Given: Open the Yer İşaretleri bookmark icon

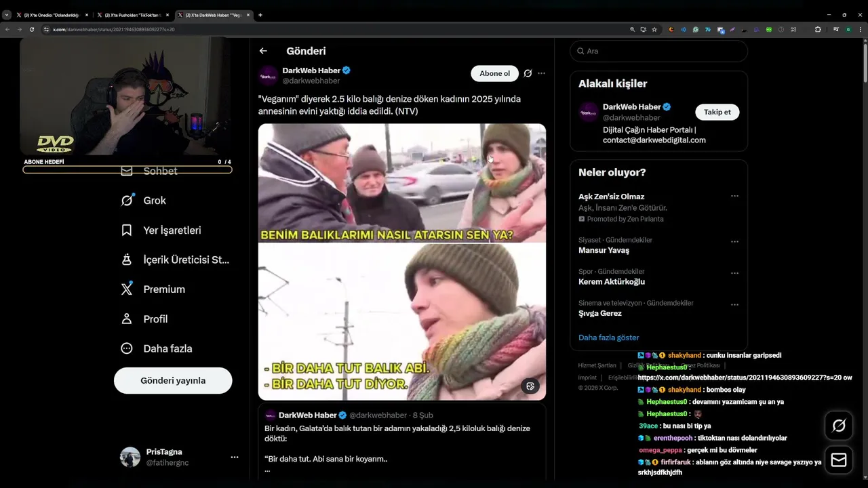Looking at the screenshot, I should [x=127, y=230].
